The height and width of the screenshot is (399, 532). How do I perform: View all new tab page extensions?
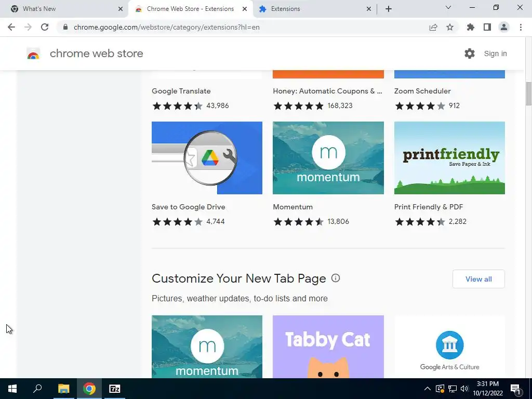coord(478,279)
